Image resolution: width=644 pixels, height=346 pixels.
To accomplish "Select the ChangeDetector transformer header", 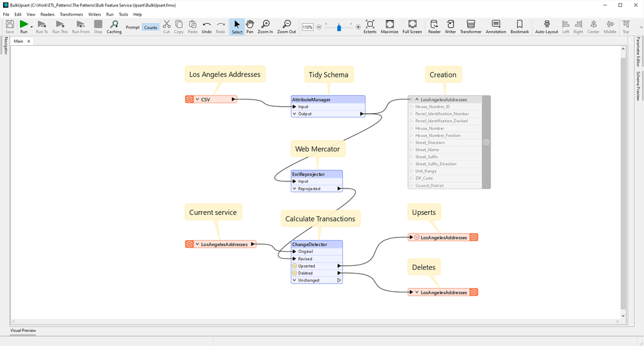I will 317,245.
